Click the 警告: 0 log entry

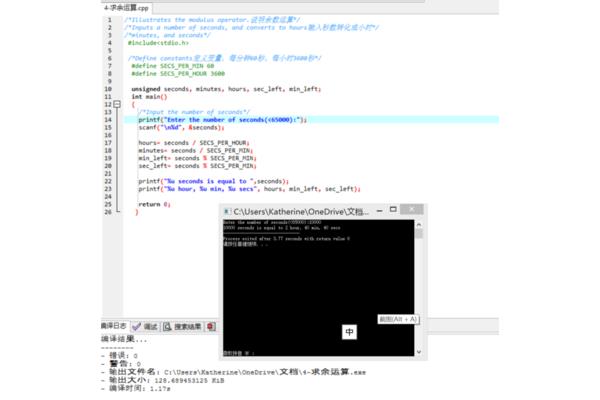121,364
